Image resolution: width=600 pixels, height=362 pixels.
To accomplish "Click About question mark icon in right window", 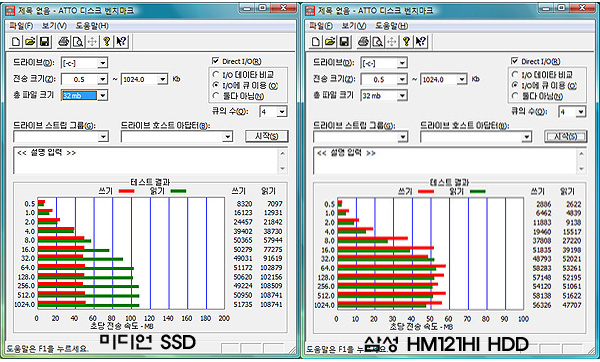I will click(x=406, y=41).
